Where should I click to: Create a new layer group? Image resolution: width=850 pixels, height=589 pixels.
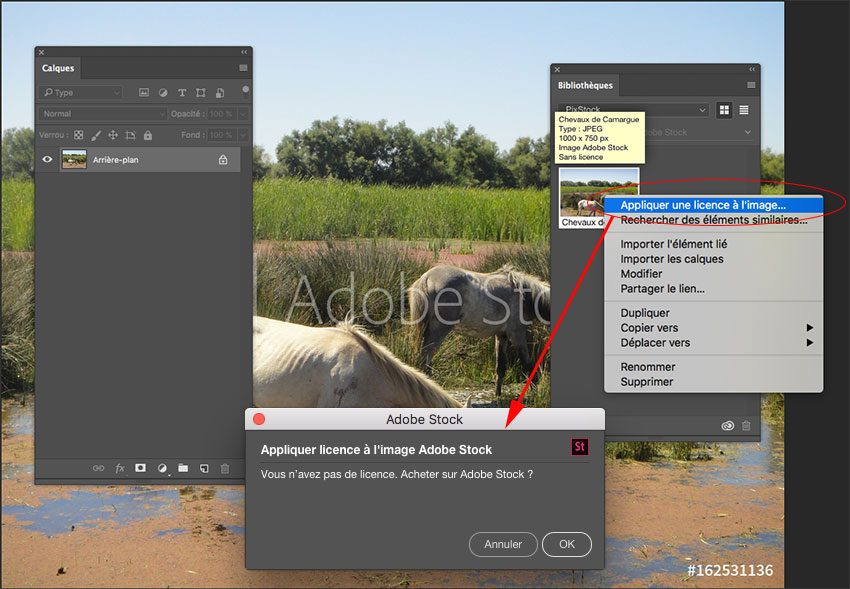coord(183,468)
